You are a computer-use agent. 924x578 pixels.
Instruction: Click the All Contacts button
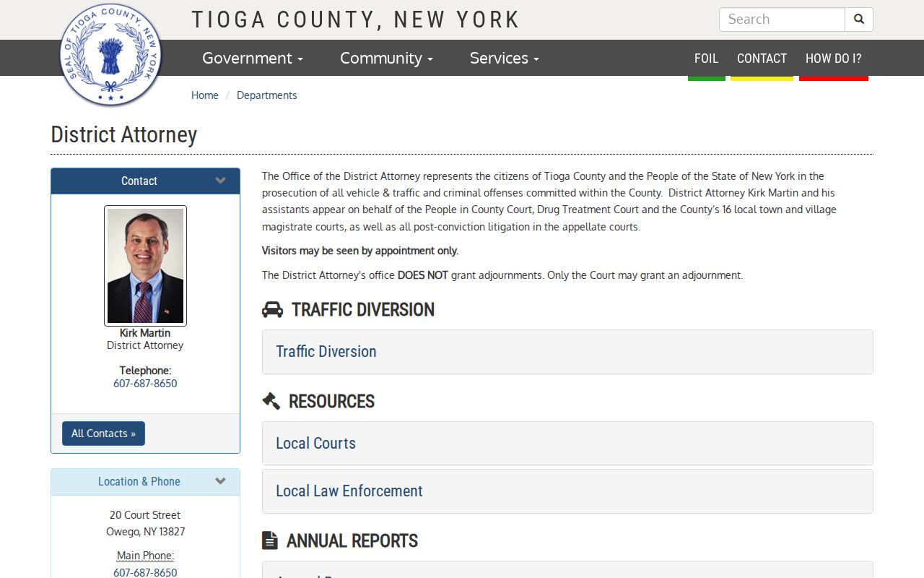point(103,433)
